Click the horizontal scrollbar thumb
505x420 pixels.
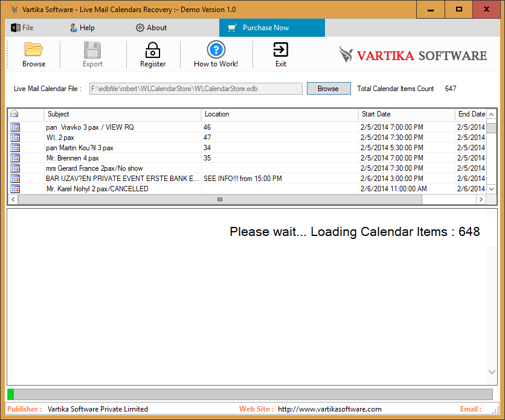pos(220,199)
